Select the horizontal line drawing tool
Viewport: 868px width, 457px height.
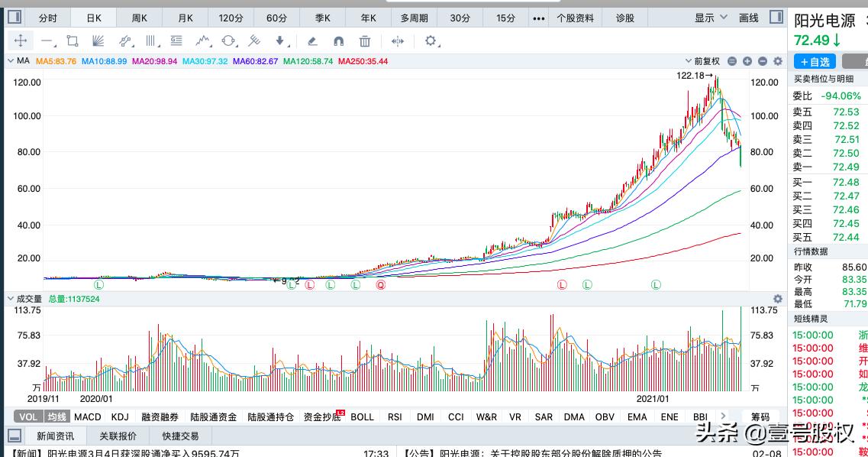coord(47,41)
